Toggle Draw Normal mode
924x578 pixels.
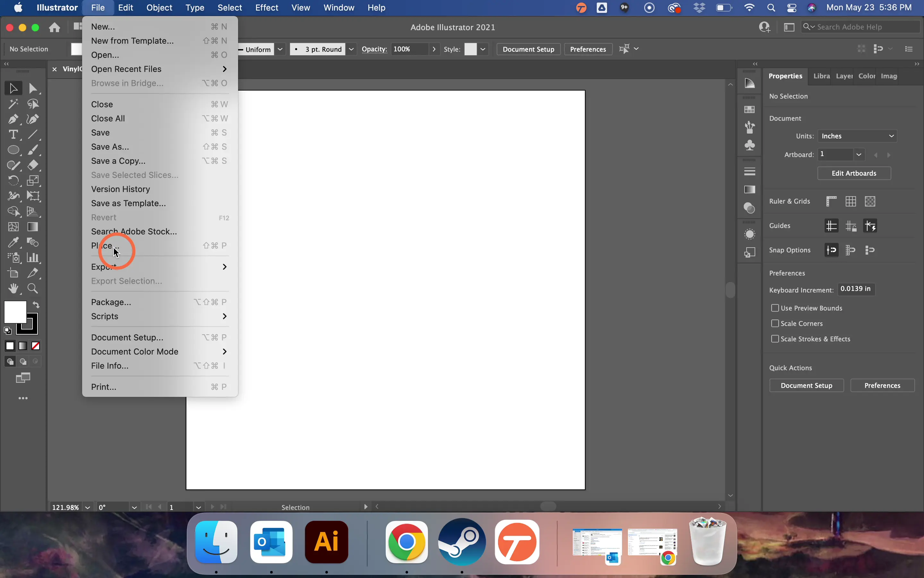coord(10,362)
